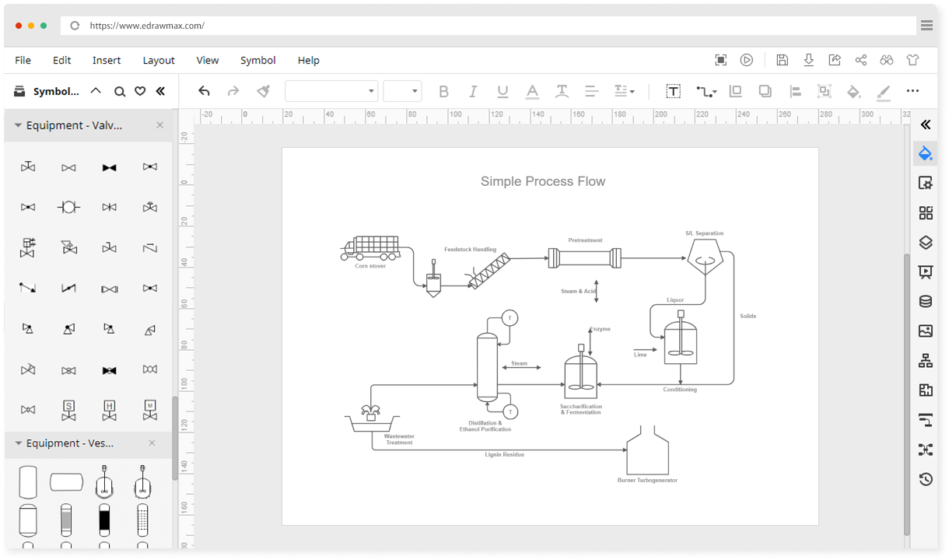Toggle underline text formatting

pos(503,91)
